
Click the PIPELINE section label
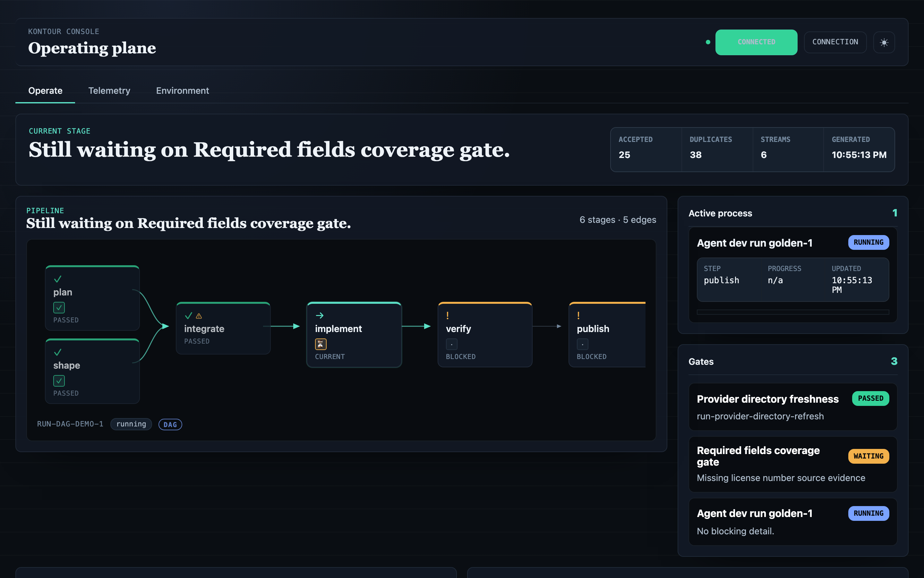pos(45,211)
